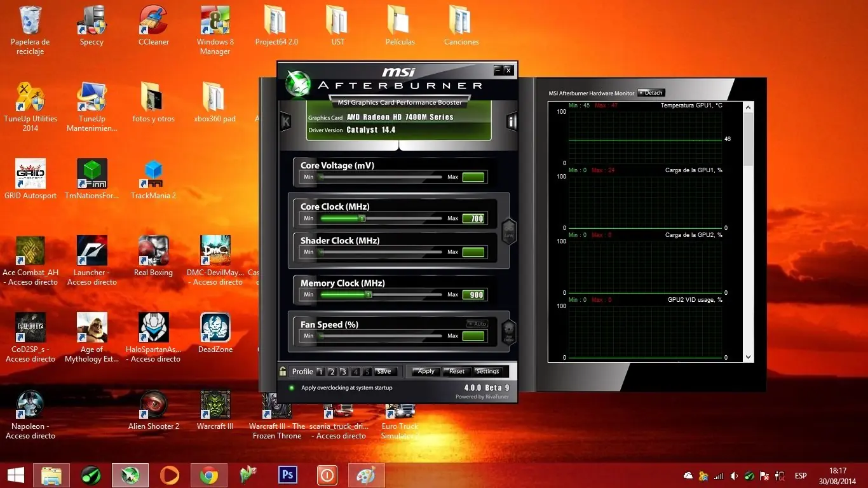Enable Auto fan speed
Screen dimensions: 868x488
477,324
